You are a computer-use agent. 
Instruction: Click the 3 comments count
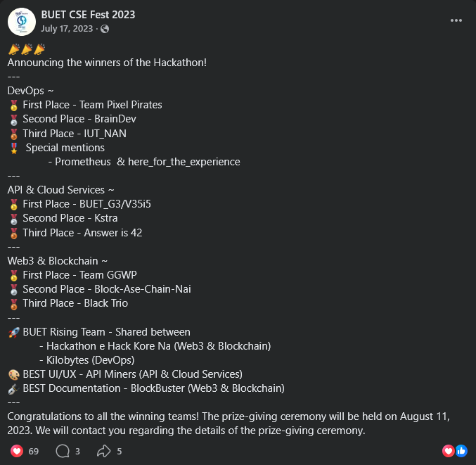pyautogui.click(x=77, y=451)
